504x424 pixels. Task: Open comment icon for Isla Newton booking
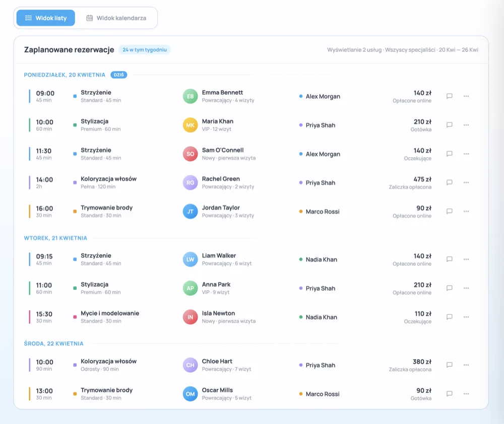click(450, 317)
